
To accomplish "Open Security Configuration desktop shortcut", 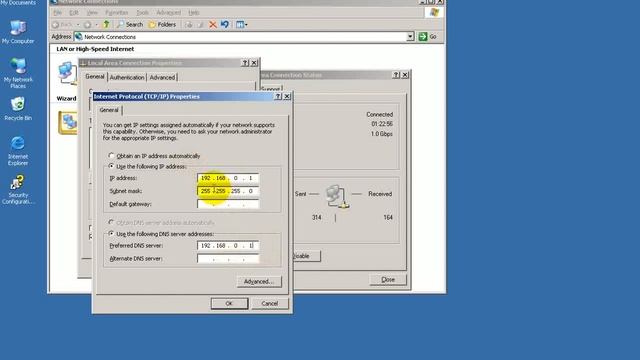I will pyautogui.click(x=18, y=189).
